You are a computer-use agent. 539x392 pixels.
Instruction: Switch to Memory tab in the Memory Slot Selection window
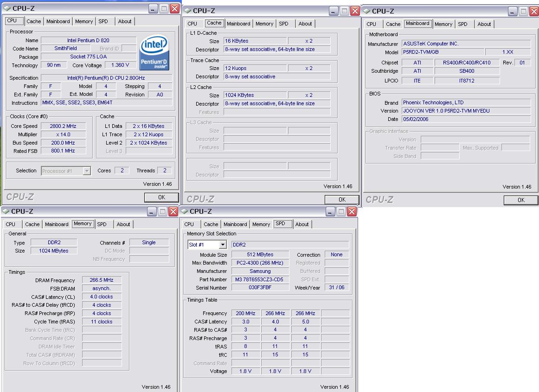coord(261,224)
